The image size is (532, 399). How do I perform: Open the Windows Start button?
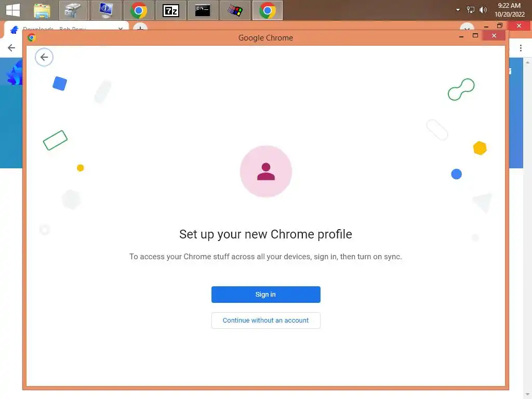pyautogui.click(x=13, y=10)
